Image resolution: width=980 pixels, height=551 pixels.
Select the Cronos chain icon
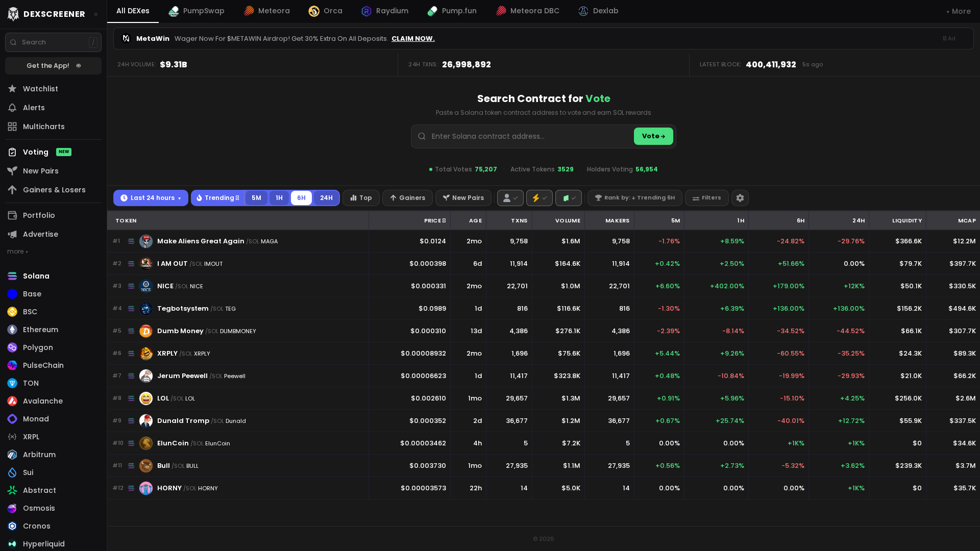12,526
